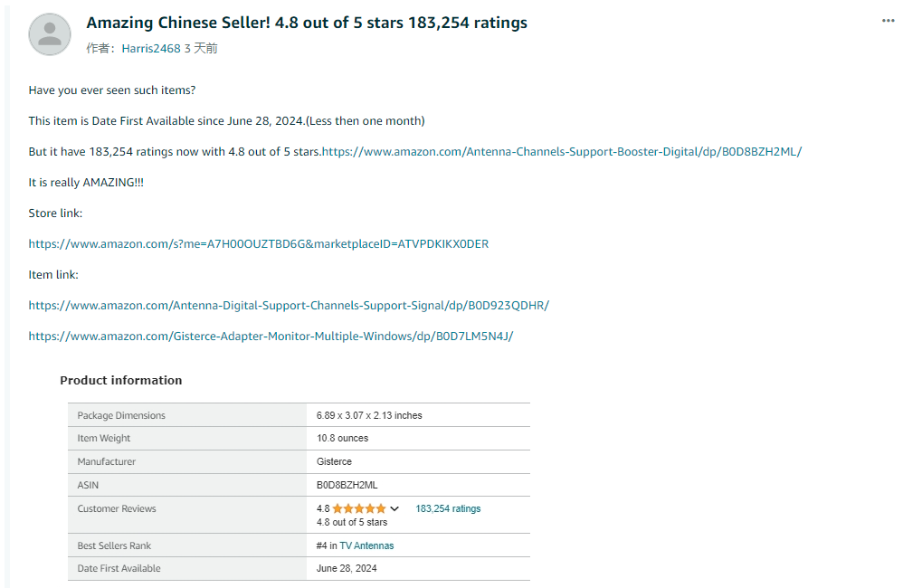
Task: Click the 183,254 ratings link
Action: pos(448,508)
